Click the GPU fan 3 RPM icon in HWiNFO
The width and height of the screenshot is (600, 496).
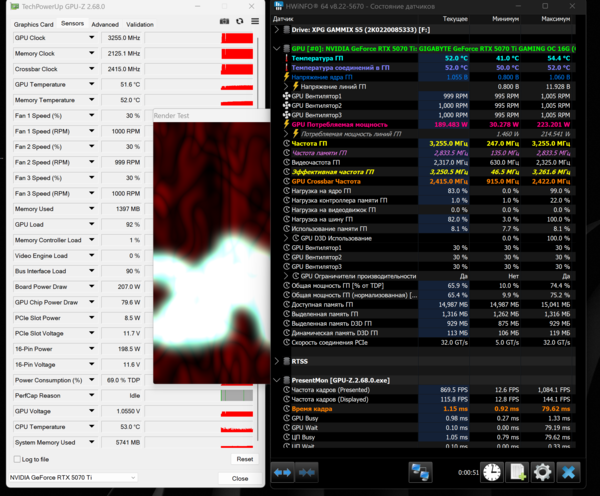click(x=287, y=115)
